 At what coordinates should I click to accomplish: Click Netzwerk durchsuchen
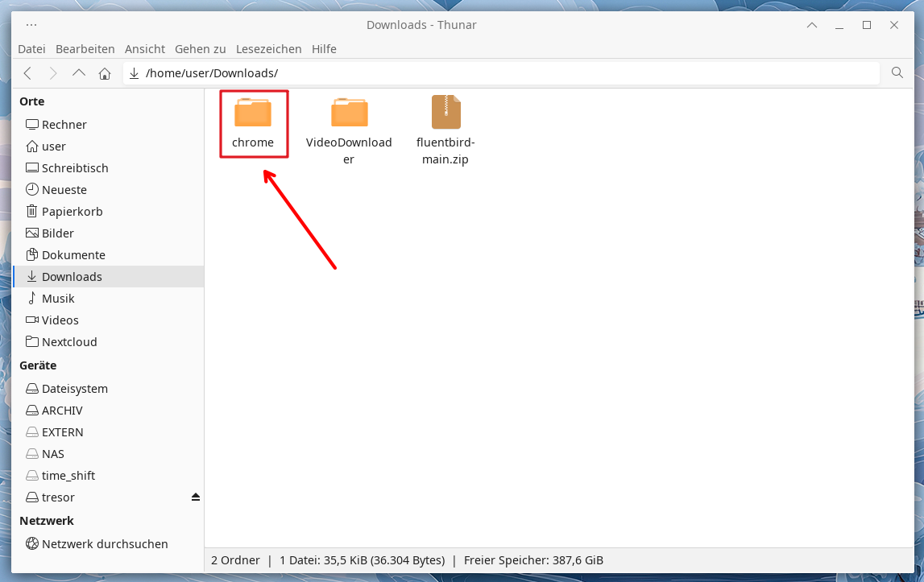tap(105, 544)
